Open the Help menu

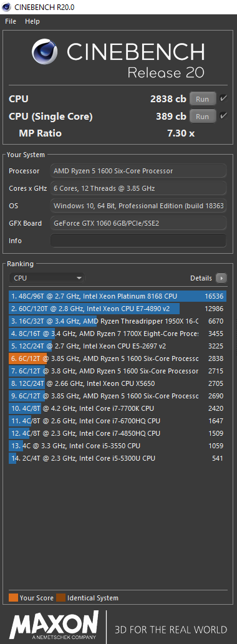coord(32,21)
